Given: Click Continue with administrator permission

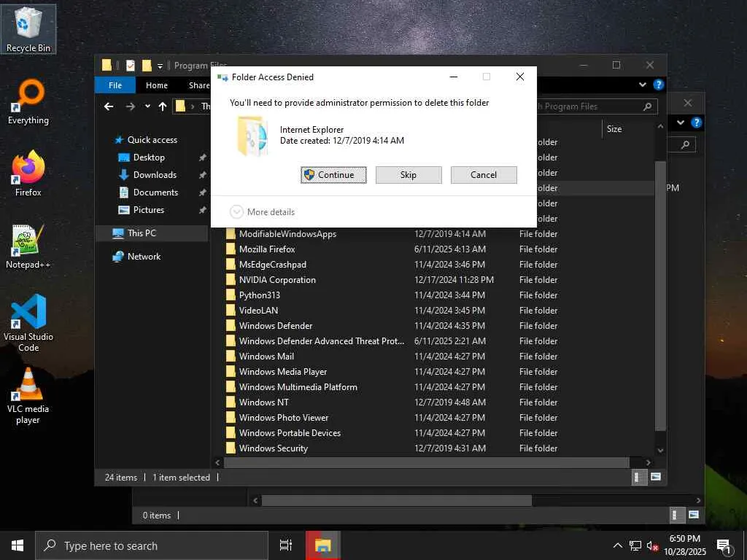Looking at the screenshot, I should (x=333, y=175).
